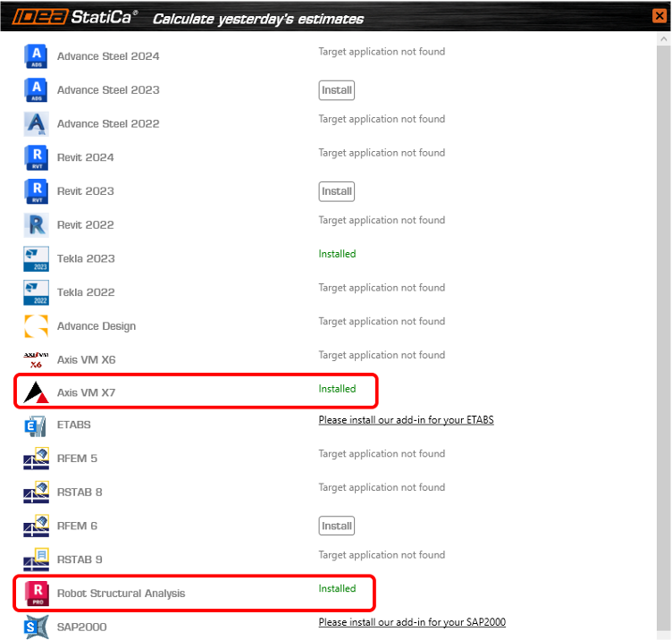Screen dimensions: 672x640
Task: Click the Revit 2022 icon
Action: click(36, 225)
